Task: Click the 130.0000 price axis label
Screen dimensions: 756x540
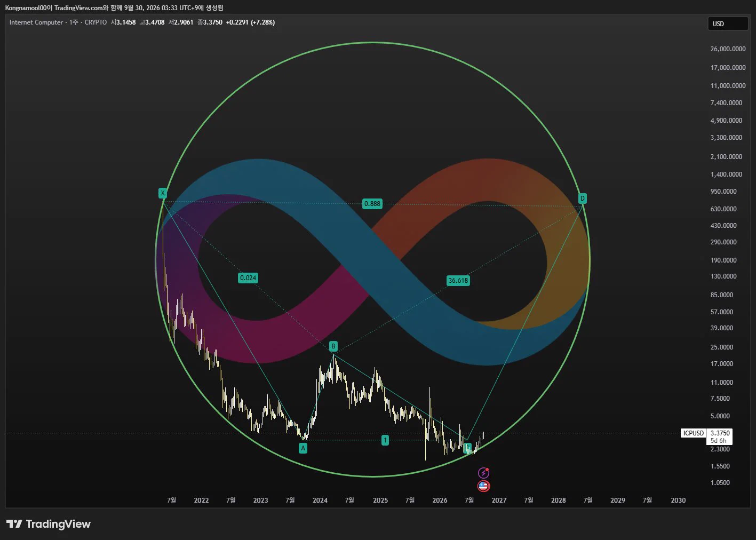Action: coord(723,276)
